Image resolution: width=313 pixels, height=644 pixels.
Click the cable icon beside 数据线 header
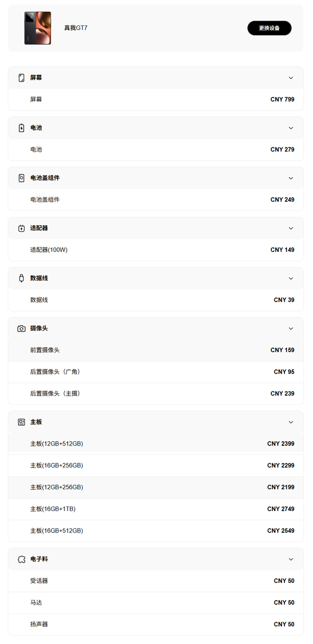tap(21, 278)
